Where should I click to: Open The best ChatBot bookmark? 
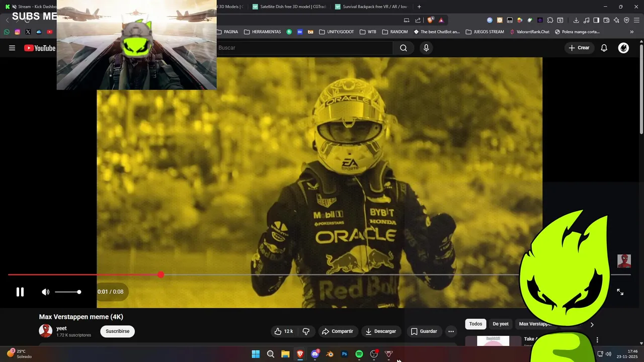pyautogui.click(x=437, y=32)
